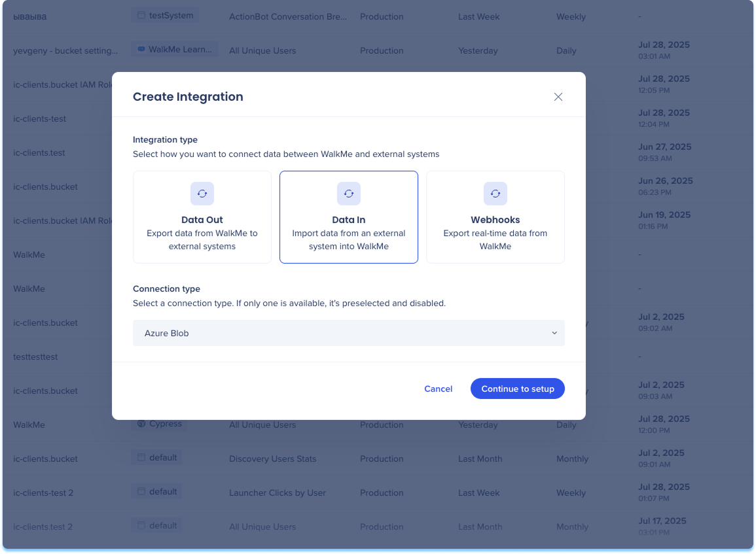Open the Azure Blob connection type dropdown
The width and height of the screenshot is (756, 554).
tap(349, 333)
